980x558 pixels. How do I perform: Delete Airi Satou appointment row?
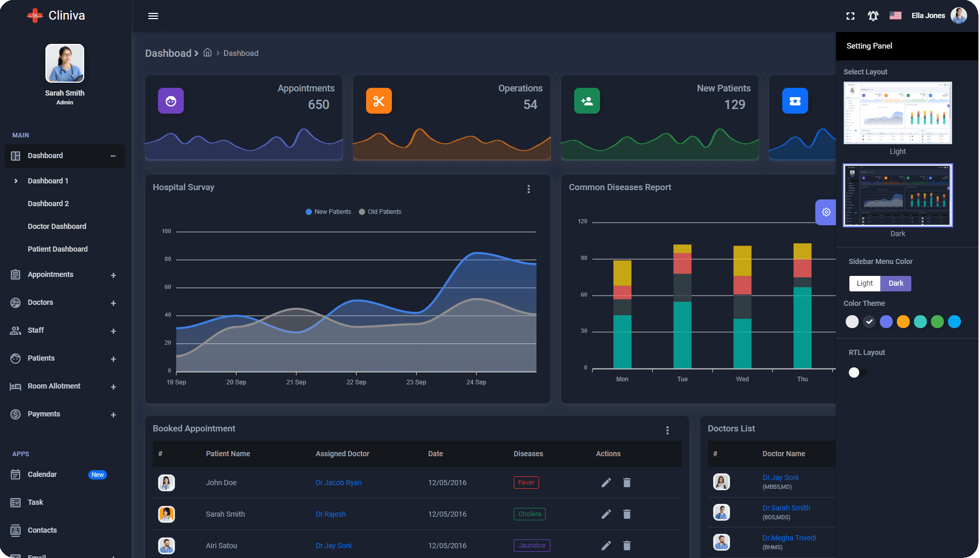(627, 546)
